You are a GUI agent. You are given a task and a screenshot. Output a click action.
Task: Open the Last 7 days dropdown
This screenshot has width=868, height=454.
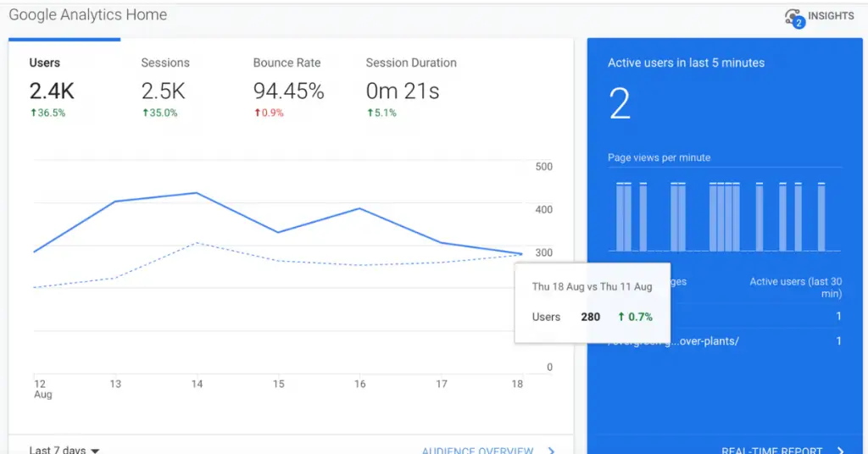[64, 450]
